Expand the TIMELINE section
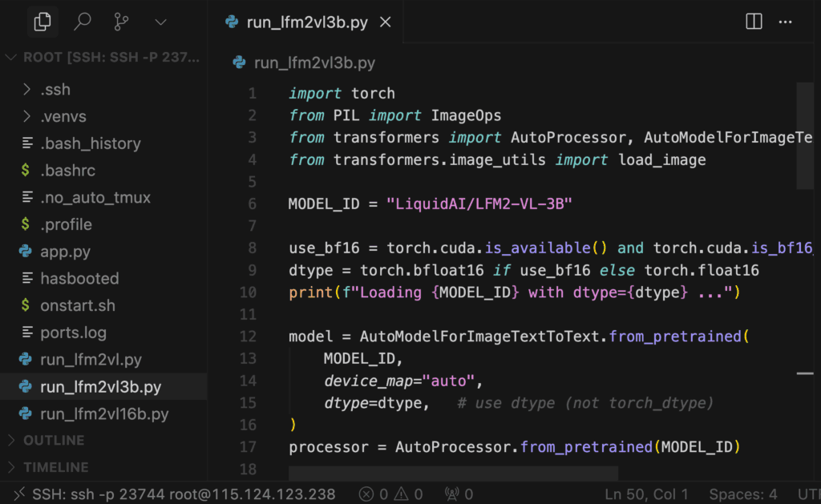The width and height of the screenshot is (821, 504). tap(55, 467)
